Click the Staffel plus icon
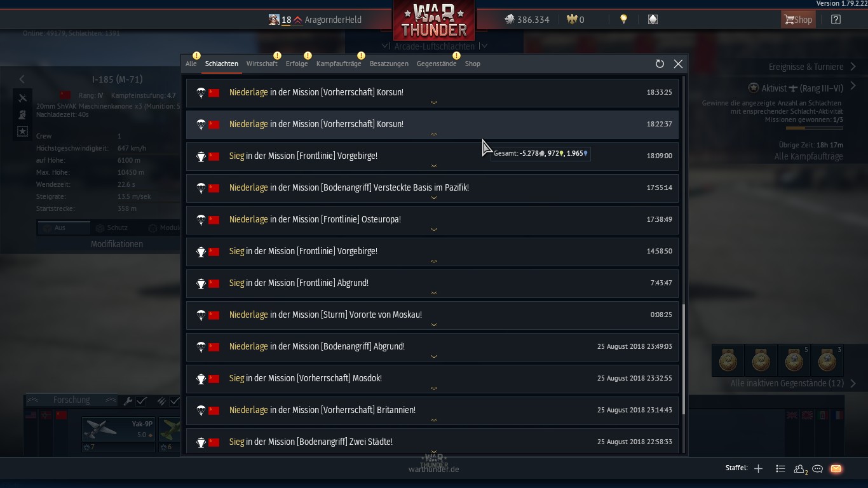Viewport: 868px width, 488px height. point(758,468)
